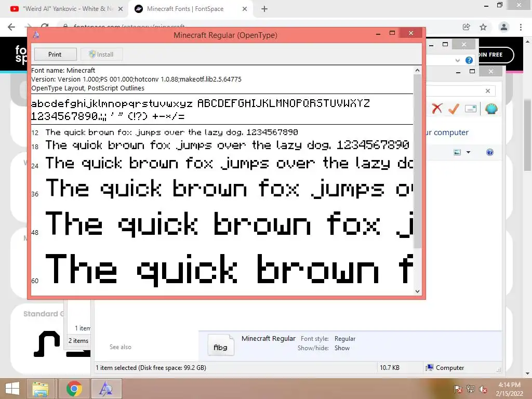532x399 pixels.
Task: Click the Show value beside Show/hide
Action: [342, 348]
